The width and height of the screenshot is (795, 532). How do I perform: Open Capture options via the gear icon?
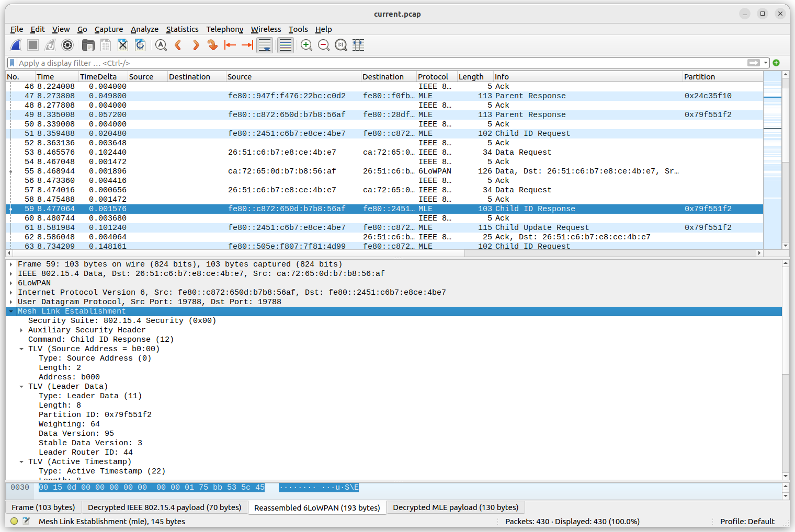pos(67,45)
